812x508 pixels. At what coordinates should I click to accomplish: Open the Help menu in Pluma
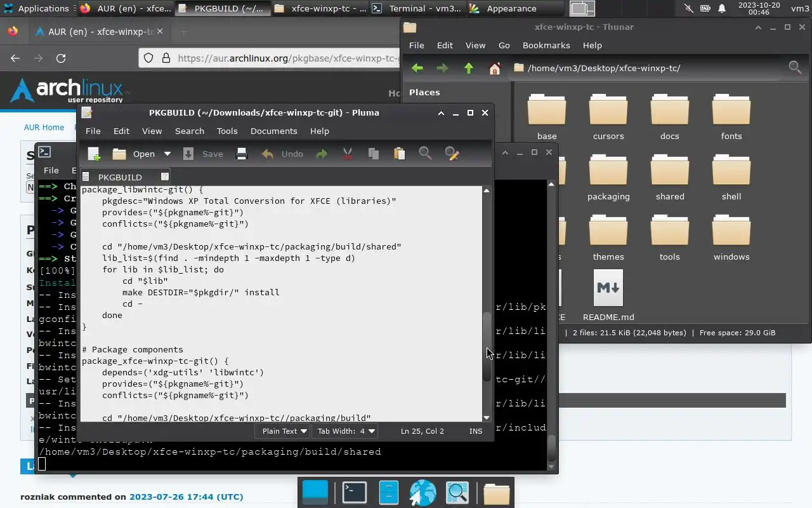tap(320, 131)
